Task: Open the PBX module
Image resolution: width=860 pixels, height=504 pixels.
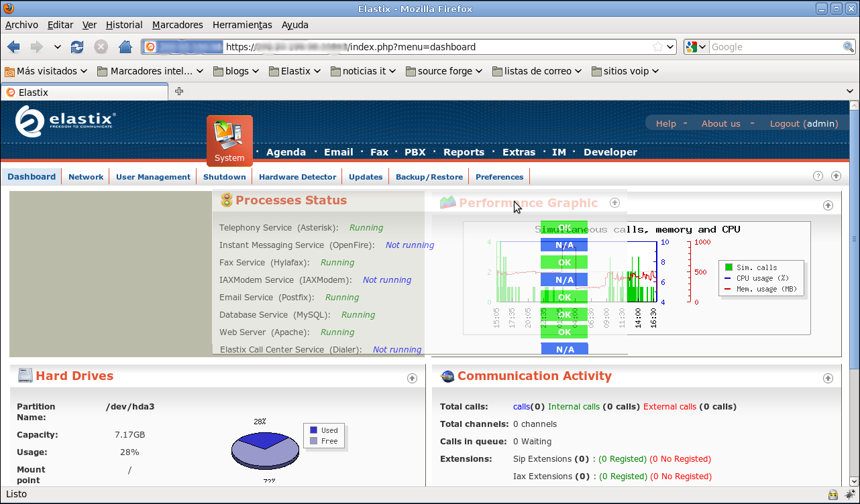Action: pyautogui.click(x=415, y=152)
